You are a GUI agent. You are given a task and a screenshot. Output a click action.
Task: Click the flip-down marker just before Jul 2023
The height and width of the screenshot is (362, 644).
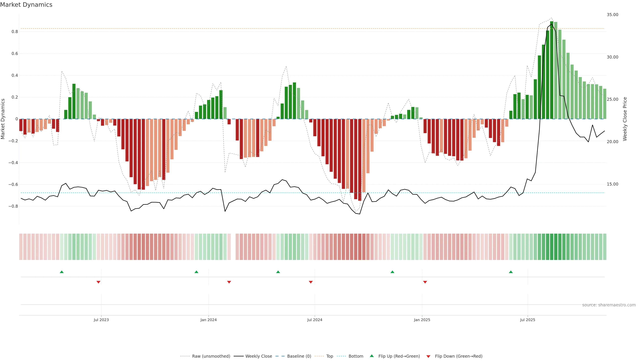click(98, 282)
